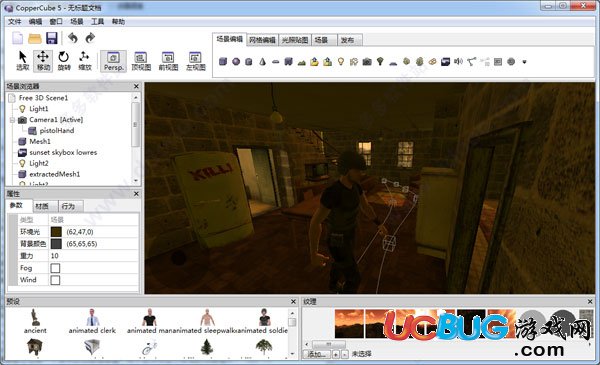Toggle the Wind checkbox
600x365 pixels.
click(55, 280)
